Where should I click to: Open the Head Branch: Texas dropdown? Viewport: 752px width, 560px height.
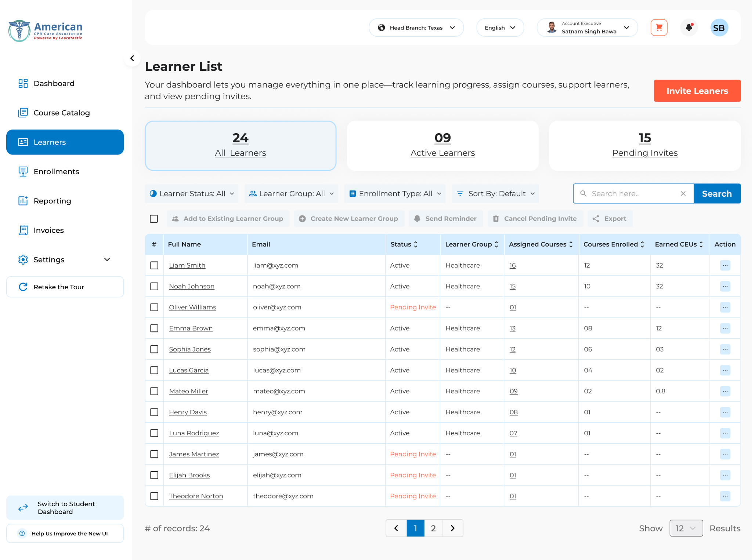(416, 28)
